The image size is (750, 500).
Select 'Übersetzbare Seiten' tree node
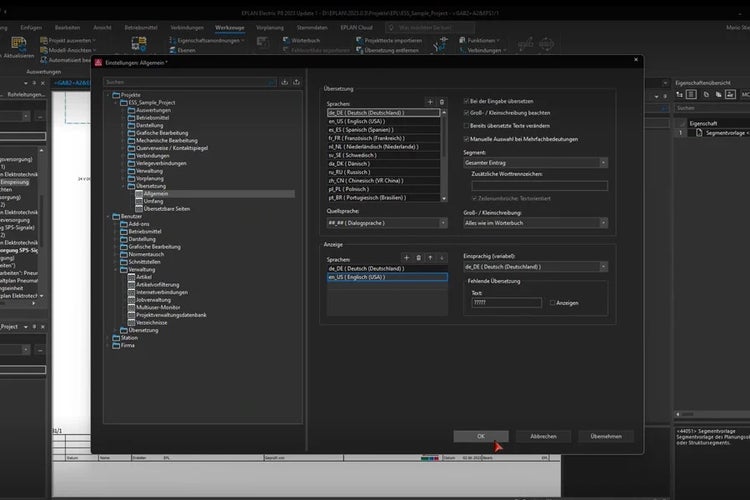[x=168, y=207]
